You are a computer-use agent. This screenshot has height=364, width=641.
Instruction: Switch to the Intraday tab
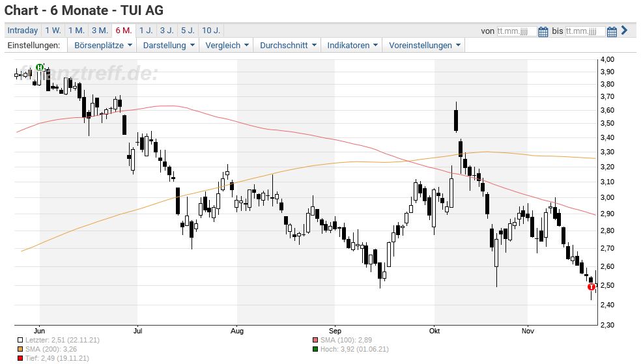point(23,30)
